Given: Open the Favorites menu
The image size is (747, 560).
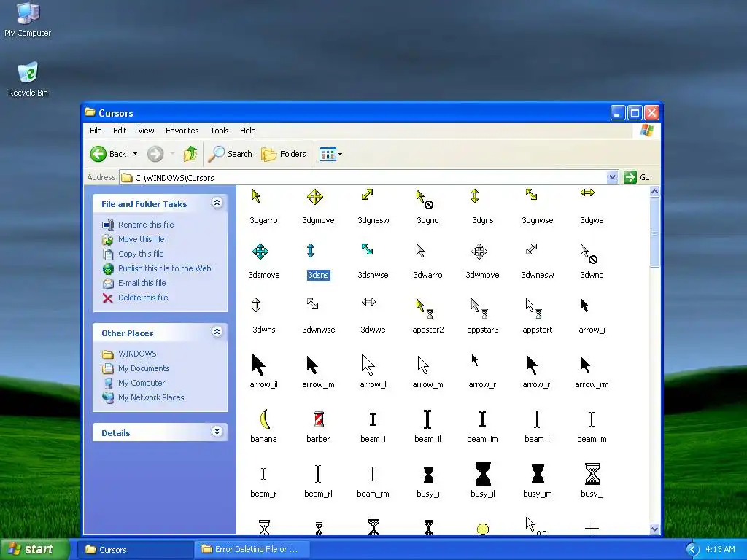Looking at the screenshot, I should point(182,131).
